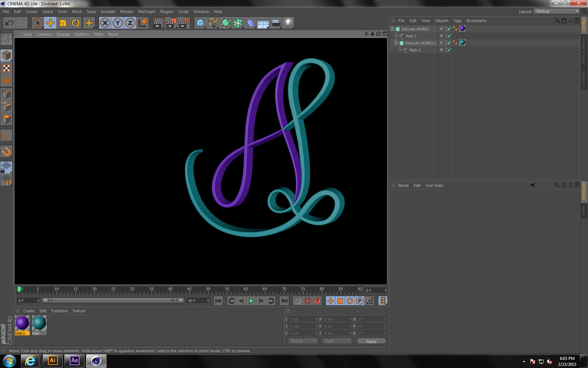The width and height of the screenshot is (588, 368).
Task: Toggle Position keyframe recording button
Action: (x=330, y=301)
